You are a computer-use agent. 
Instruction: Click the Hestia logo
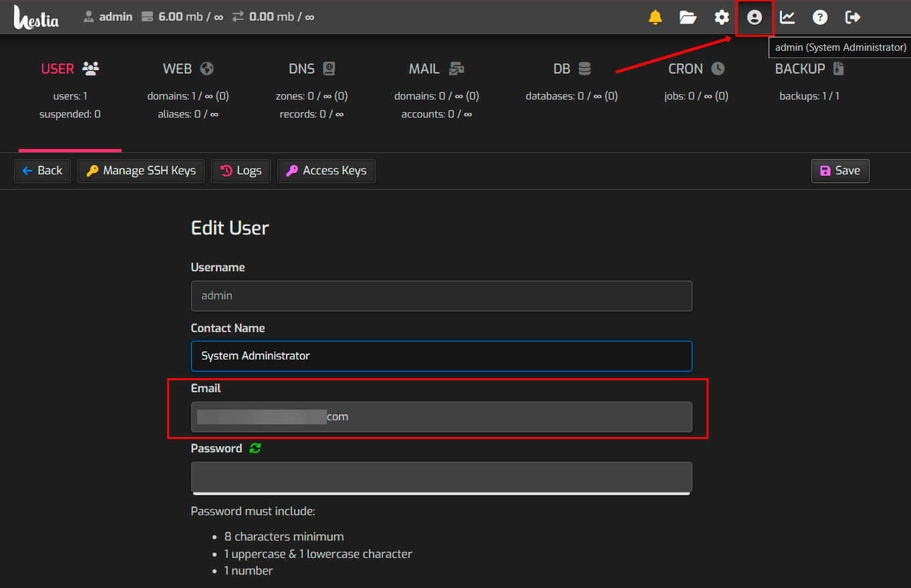point(36,18)
